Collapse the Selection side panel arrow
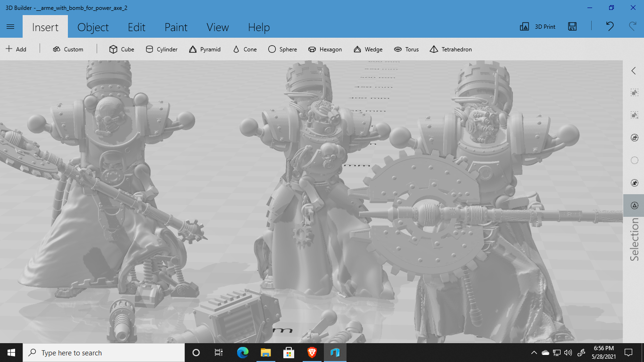 coord(634,71)
